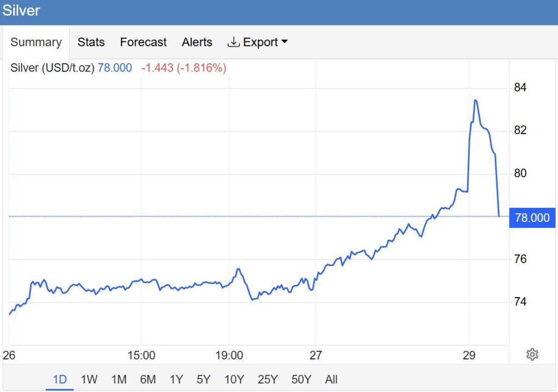This screenshot has height=392, width=558.
Task: Pick the 25Y time range
Action: tap(267, 379)
